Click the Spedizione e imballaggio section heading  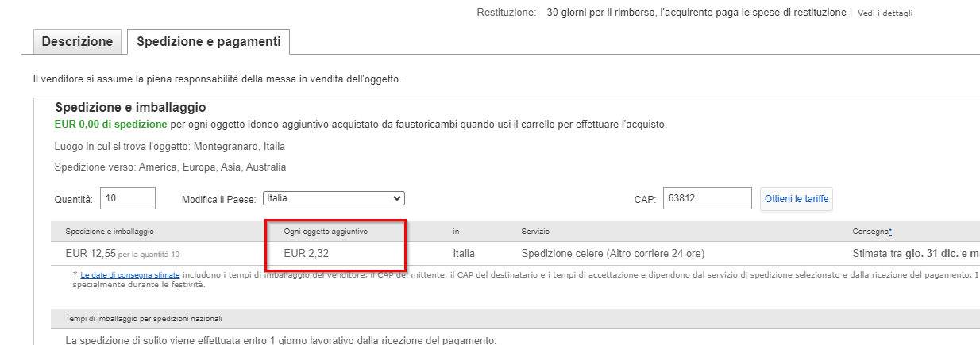pyautogui.click(x=130, y=107)
